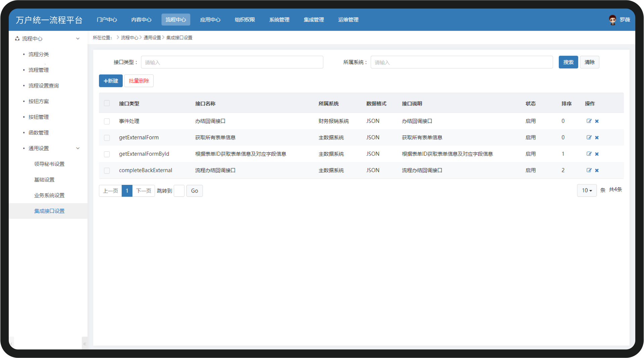
Task: Click the 接口类型 input field
Action: click(232, 62)
